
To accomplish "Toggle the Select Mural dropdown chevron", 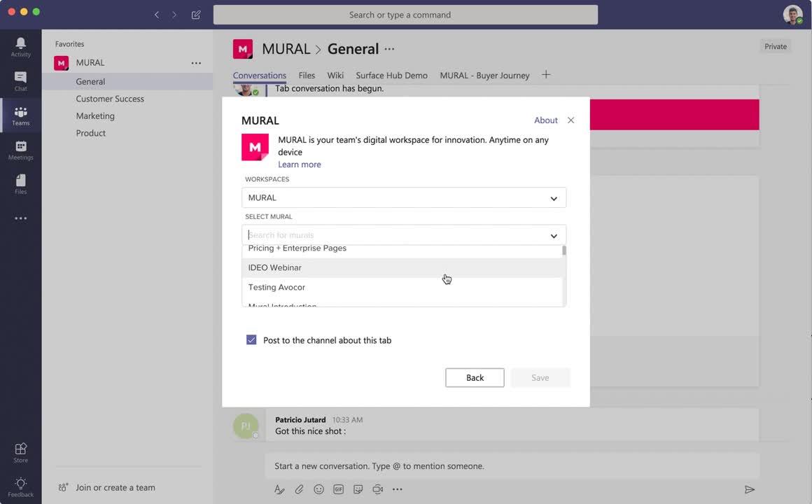I will tap(554, 236).
